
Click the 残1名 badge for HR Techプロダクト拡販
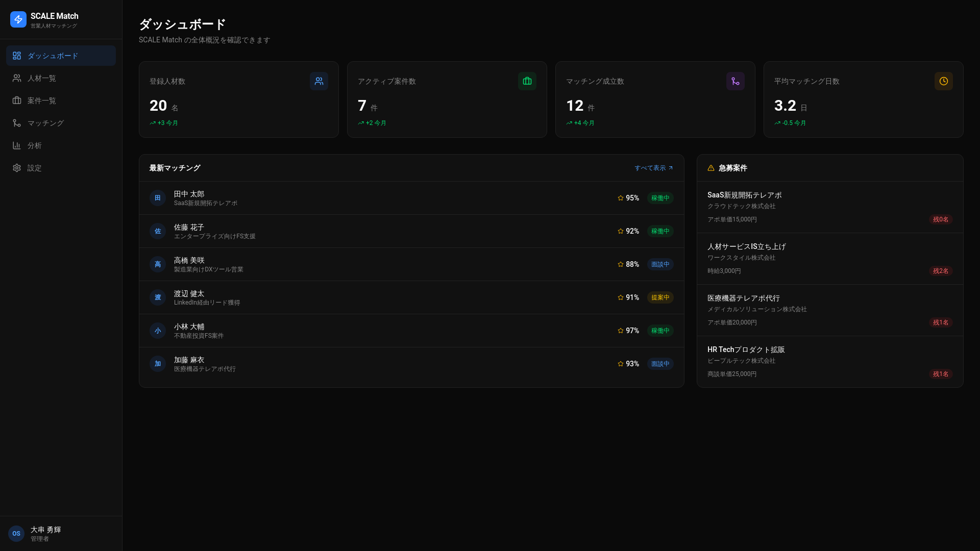point(941,374)
